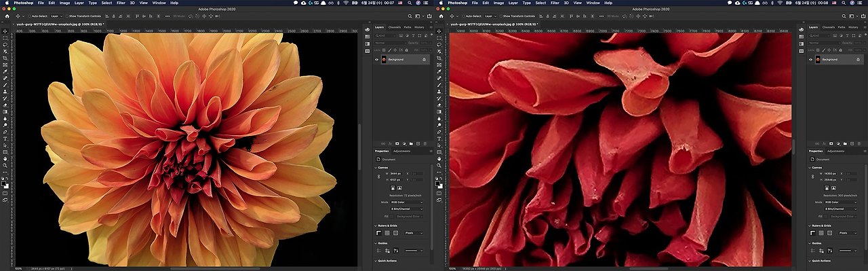Pick the Crop tool in left window
Viewport: 868px width, 271px height.
click(x=5, y=58)
